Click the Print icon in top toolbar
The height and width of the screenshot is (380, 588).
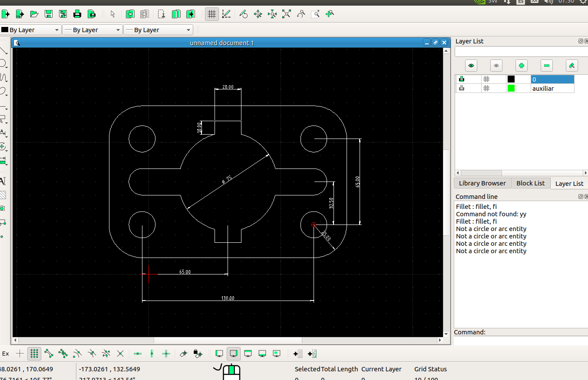coord(77,14)
